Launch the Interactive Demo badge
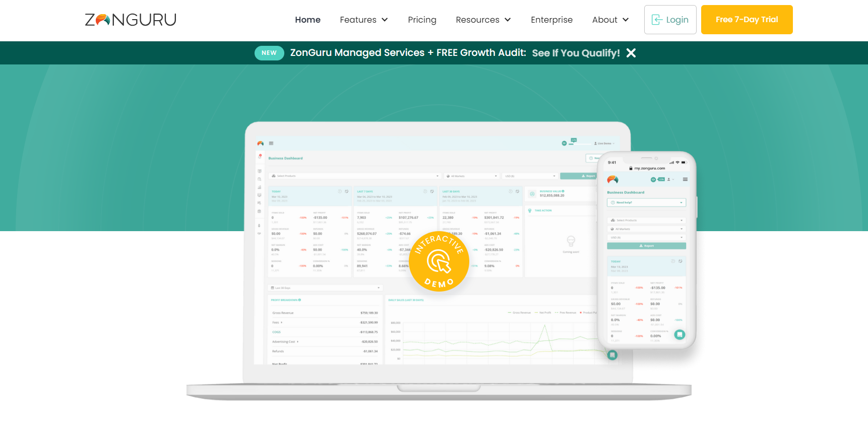Image resolution: width=868 pixels, height=421 pixels. (x=439, y=261)
